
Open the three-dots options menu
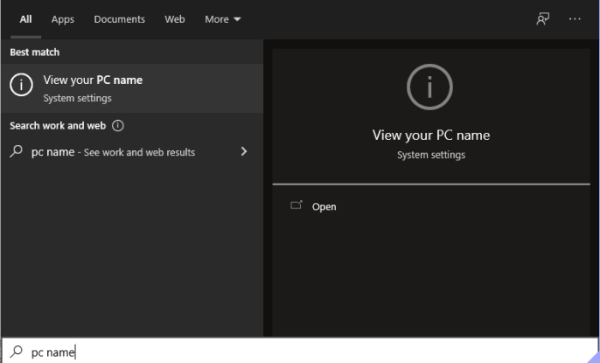point(574,19)
